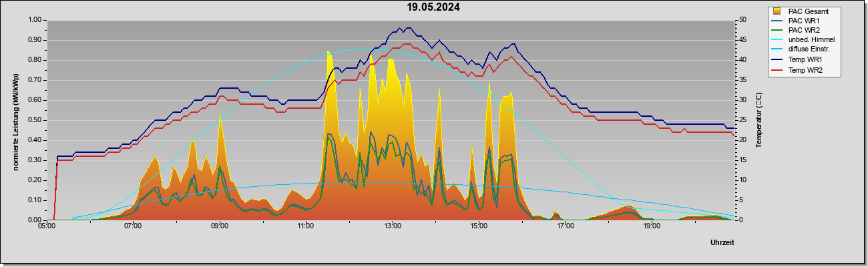
Task: Click the red Temp WR2 line marker
Action: [777, 69]
